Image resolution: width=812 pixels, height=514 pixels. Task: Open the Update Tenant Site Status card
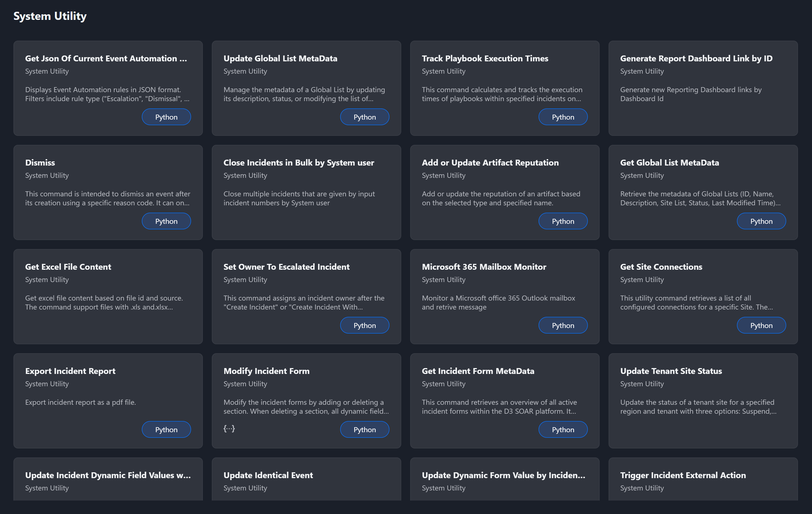(671, 371)
